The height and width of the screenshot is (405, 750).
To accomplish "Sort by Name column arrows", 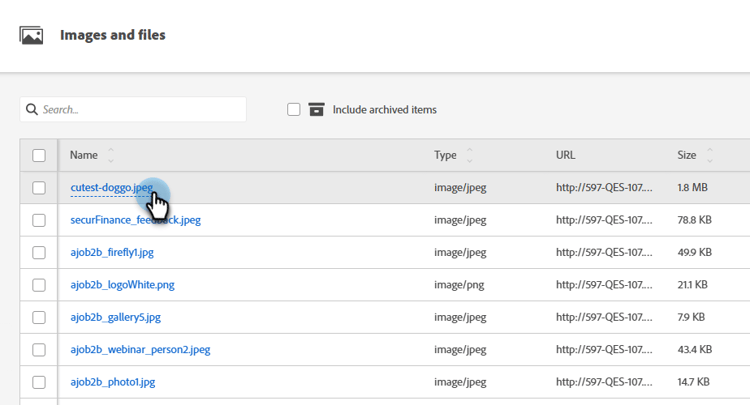I will [111, 155].
